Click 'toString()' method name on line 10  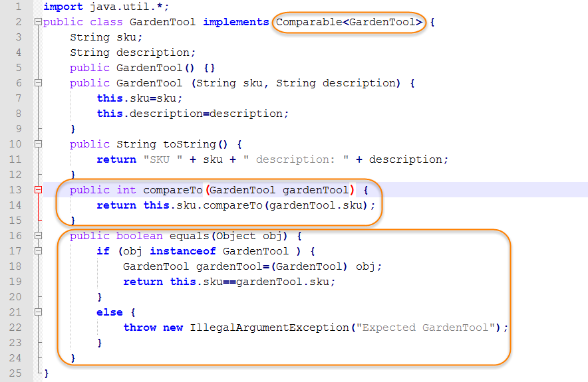click(x=196, y=144)
